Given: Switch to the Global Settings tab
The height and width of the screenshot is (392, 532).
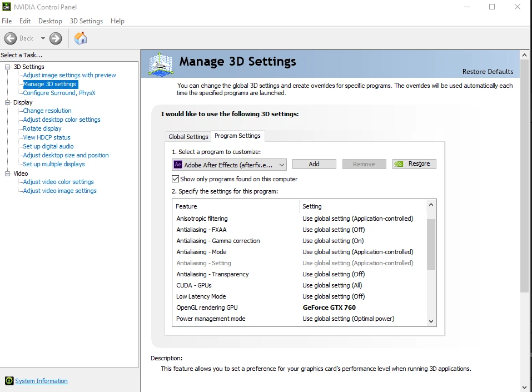Looking at the screenshot, I should tap(188, 136).
